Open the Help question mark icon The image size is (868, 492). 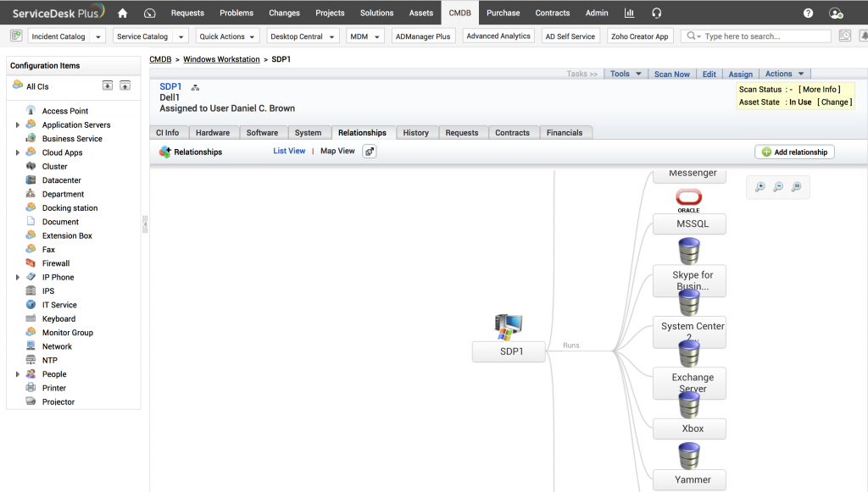pyautogui.click(x=808, y=13)
